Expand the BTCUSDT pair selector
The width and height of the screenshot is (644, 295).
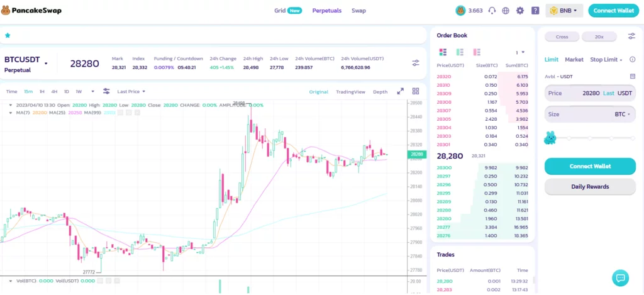point(46,61)
